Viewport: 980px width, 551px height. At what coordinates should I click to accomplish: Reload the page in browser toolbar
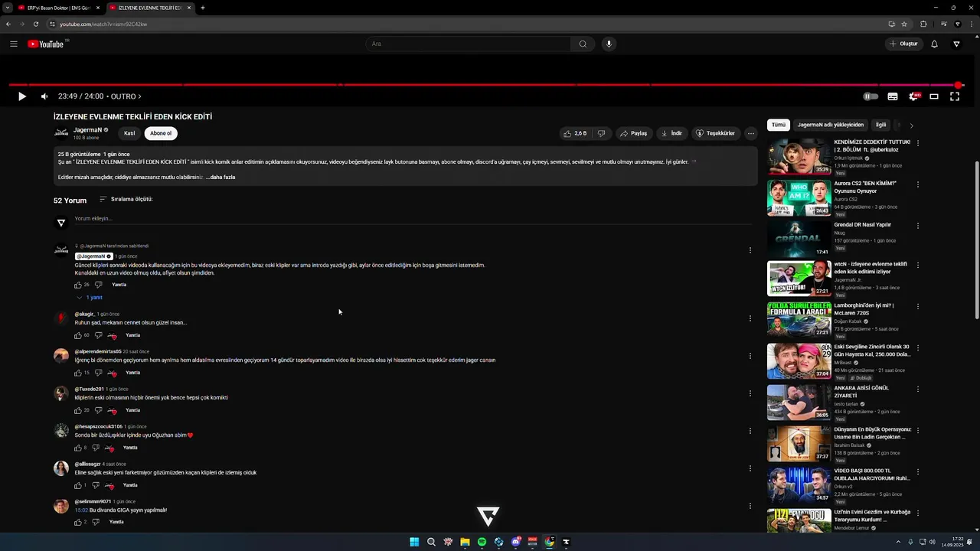(x=36, y=24)
